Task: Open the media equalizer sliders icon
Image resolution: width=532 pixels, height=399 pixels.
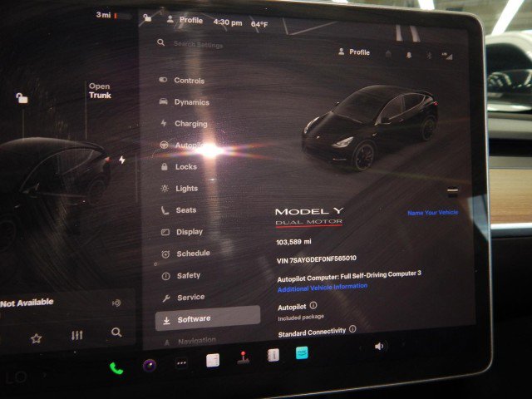Action: pyautogui.click(x=77, y=336)
